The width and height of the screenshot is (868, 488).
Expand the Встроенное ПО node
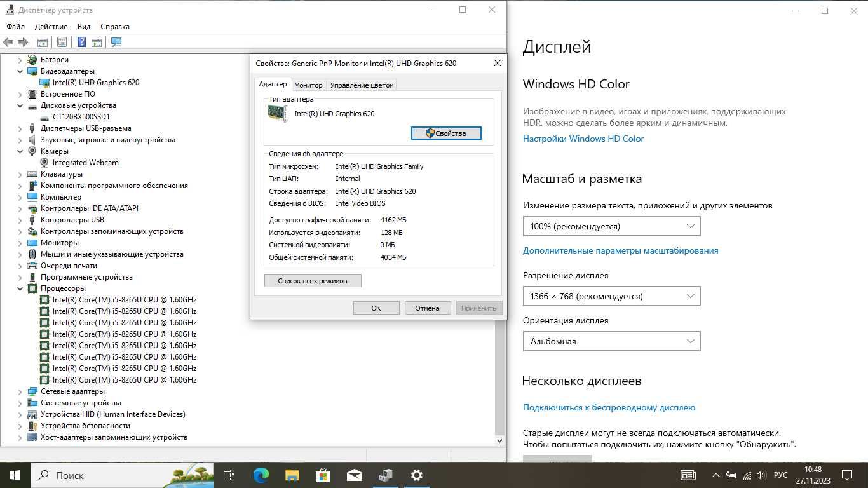20,94
